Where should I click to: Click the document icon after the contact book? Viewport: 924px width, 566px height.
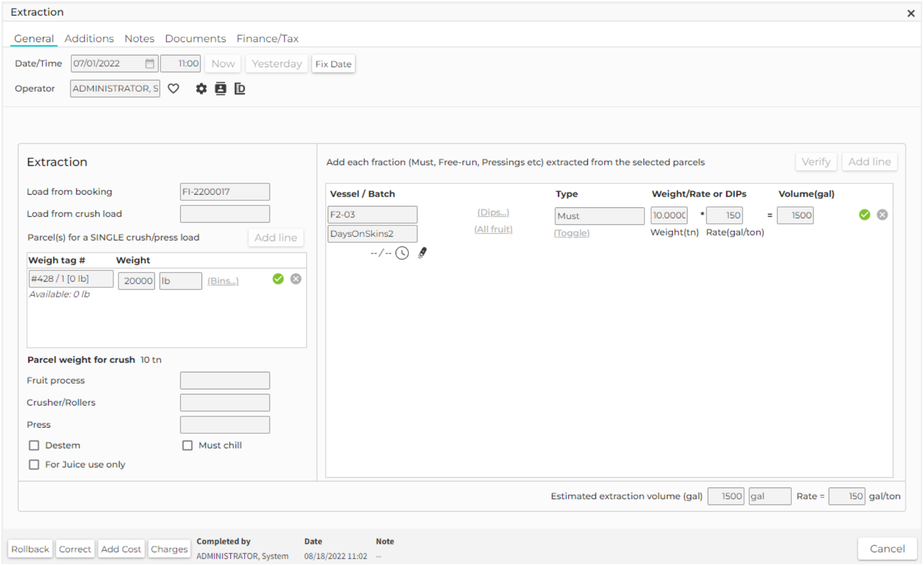point(240,89)
